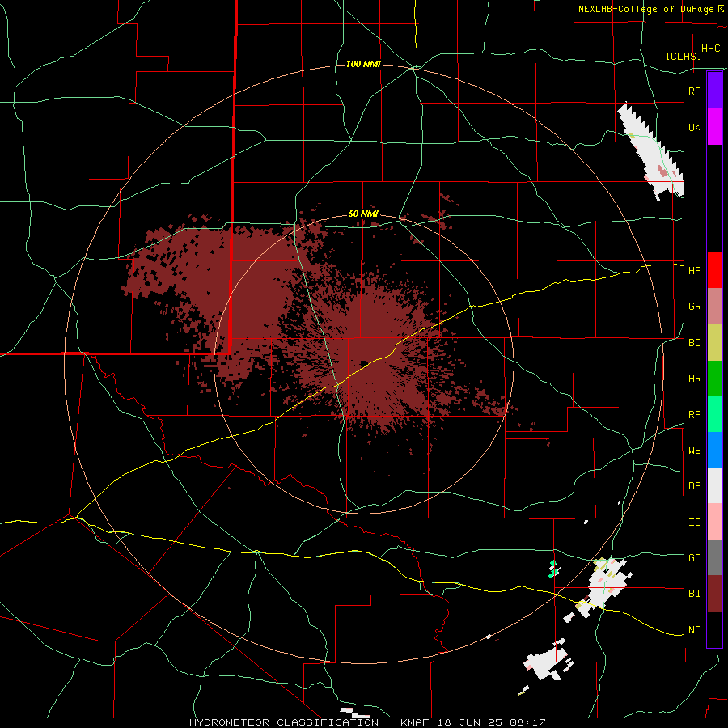Click the red HA legend swatch
728x728 pixels.
(714, 270)
